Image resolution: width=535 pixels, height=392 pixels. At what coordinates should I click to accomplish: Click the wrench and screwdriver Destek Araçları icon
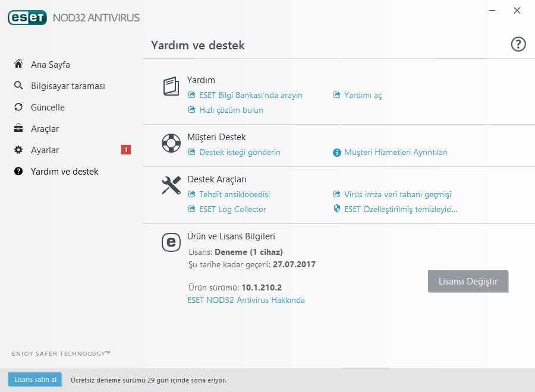(x=171, y=185)
